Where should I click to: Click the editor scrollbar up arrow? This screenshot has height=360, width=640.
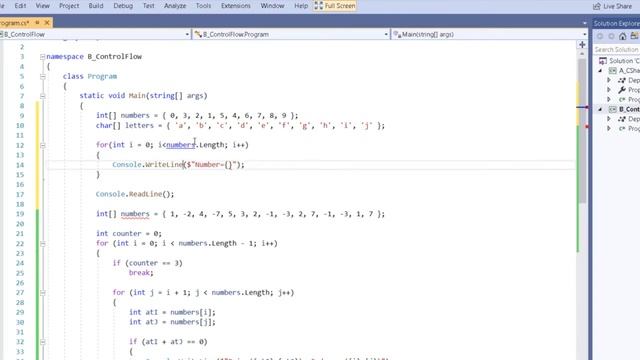pyautogui.click(x=582, y=54)
